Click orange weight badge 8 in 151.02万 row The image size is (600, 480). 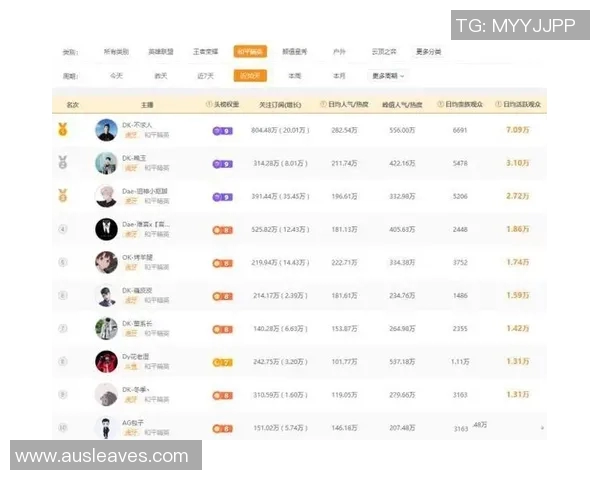point(222,429)
